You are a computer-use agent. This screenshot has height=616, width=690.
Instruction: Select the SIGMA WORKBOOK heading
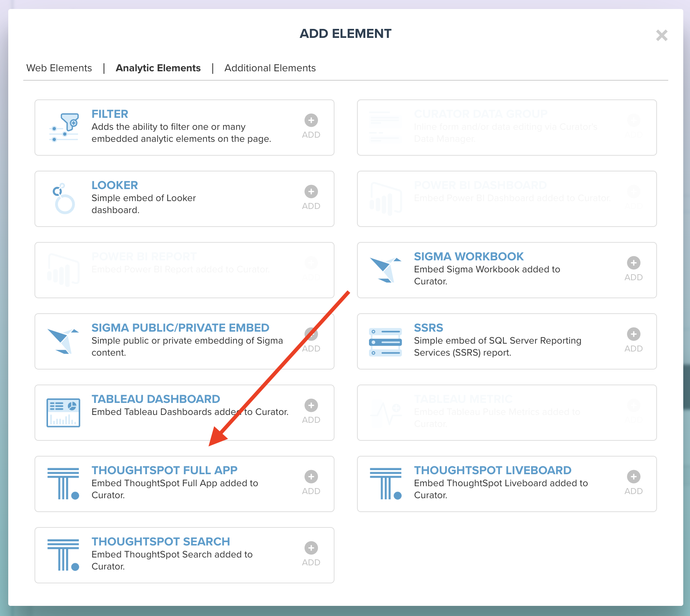pyautogui.click(x=469, y=256)
